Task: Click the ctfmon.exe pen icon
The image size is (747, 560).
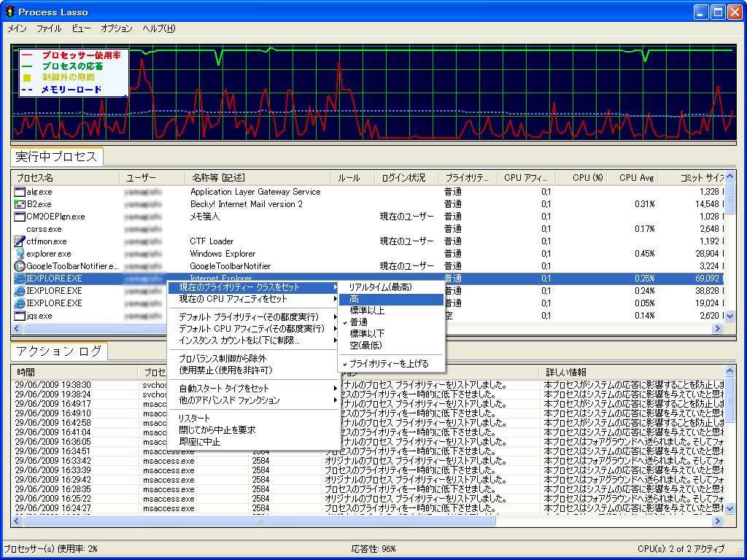Action: click(20, 241)
